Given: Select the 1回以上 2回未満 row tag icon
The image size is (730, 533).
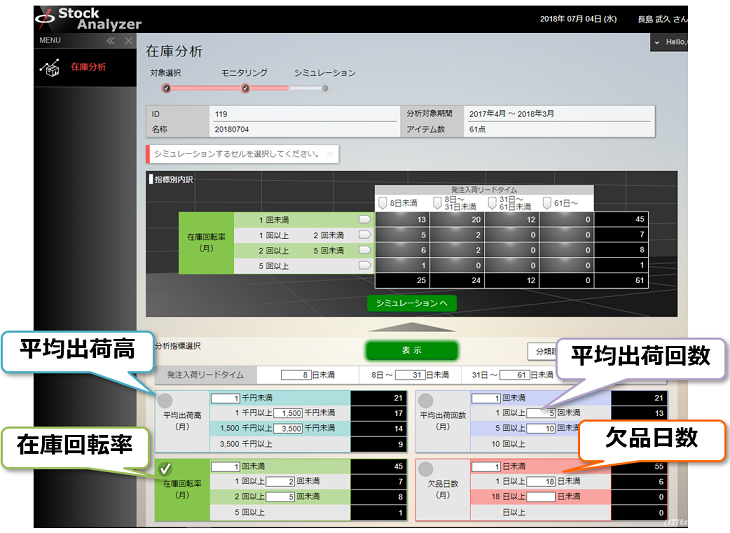Looking at the screenshot, I should tap(365, 235).
